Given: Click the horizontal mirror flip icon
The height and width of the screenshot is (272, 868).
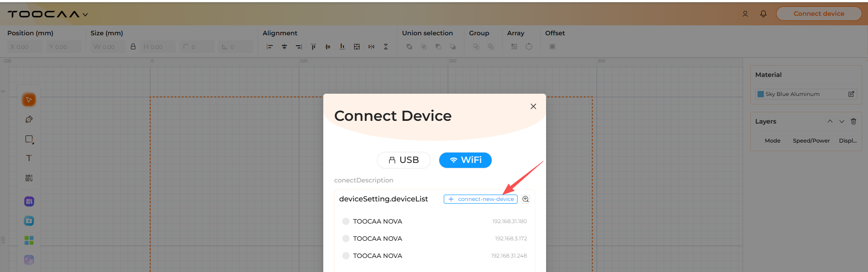Looking at the screenshot, I should click(371, 47).
